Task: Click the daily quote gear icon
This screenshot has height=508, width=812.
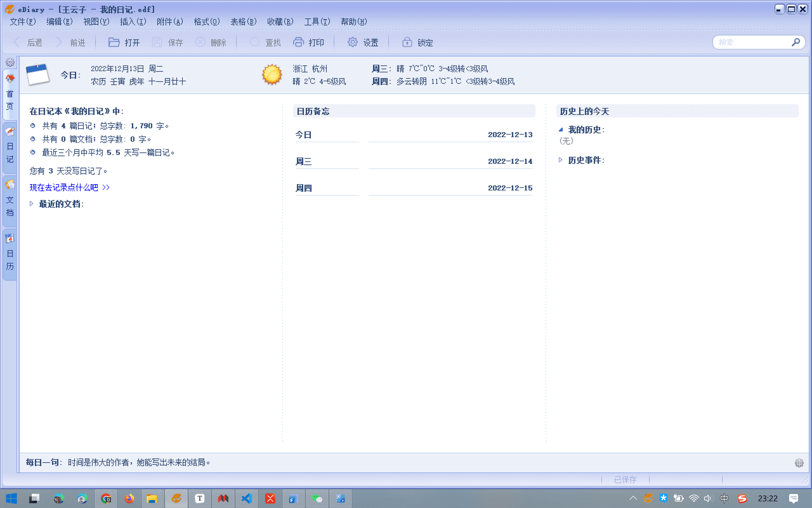Action: tap(799, 463)
